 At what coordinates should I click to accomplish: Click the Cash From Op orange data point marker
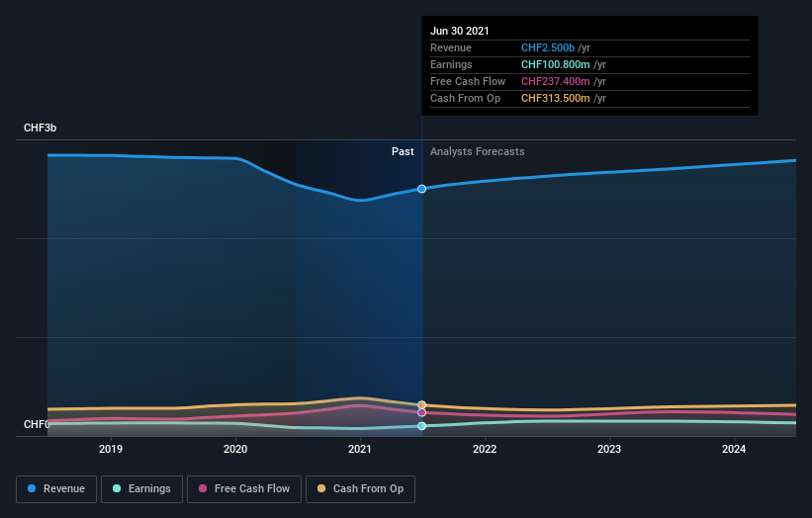click(422, 404)
